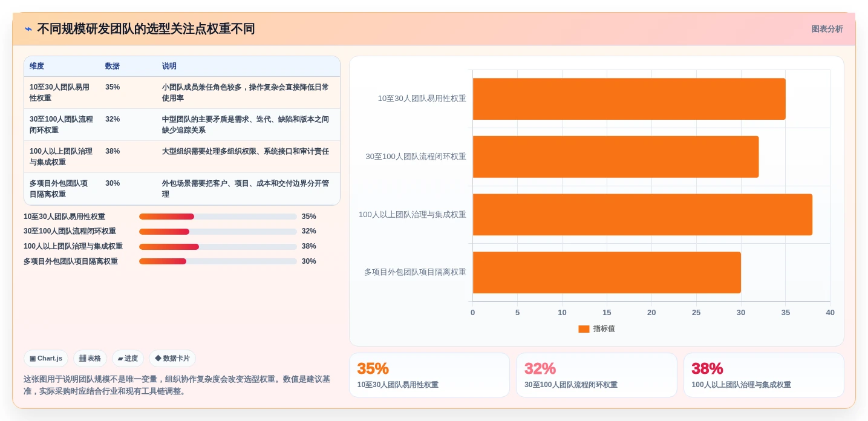
Task: Click the 指标值 legend label
Action: point(604,328)
